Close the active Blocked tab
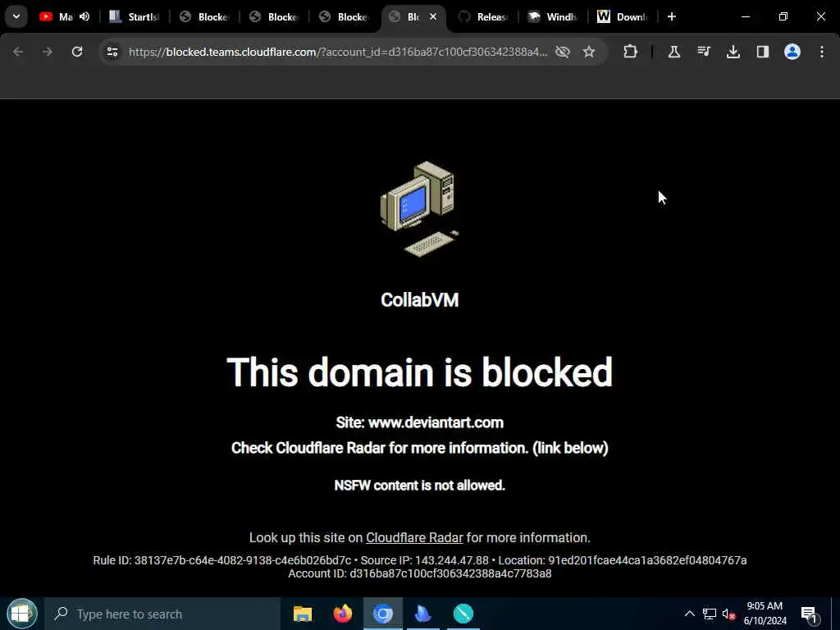 click(433, 16)
